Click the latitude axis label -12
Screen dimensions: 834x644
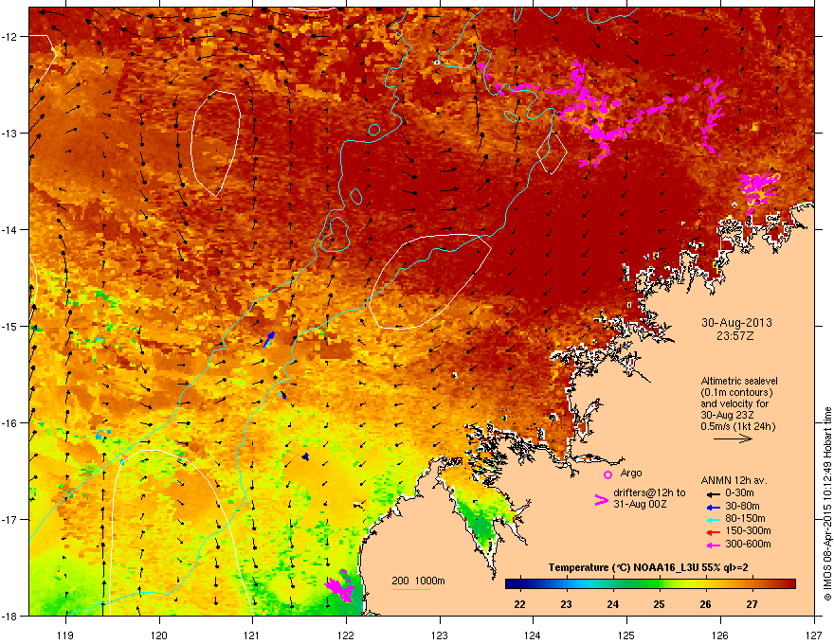[x=9, y=37]
